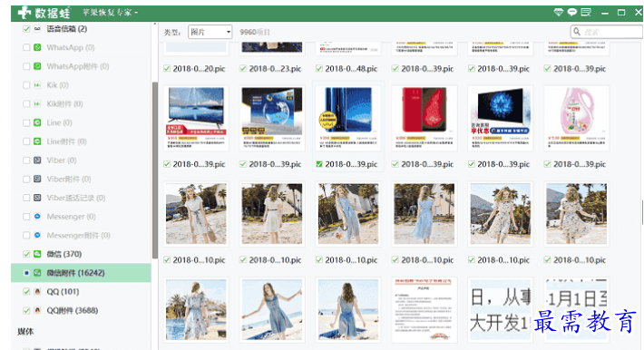This screenshot has width=644, height=350.
Task: Open the pink detergent bottle thumbnail
Action: pos(576,118)
